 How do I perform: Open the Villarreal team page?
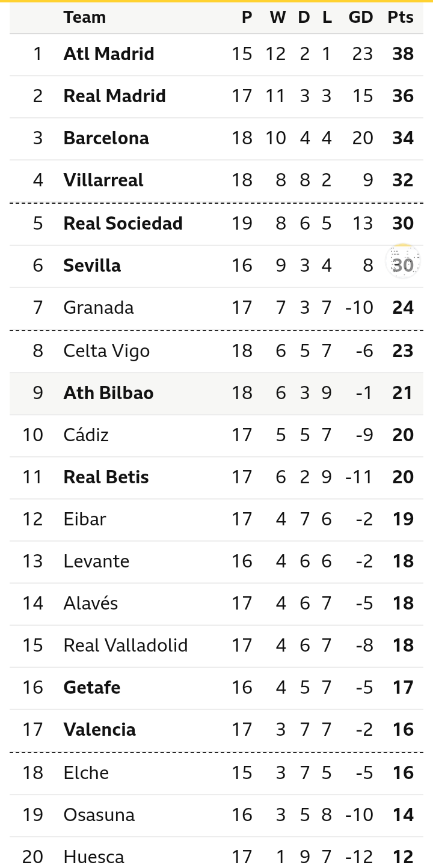click(103, 180)
